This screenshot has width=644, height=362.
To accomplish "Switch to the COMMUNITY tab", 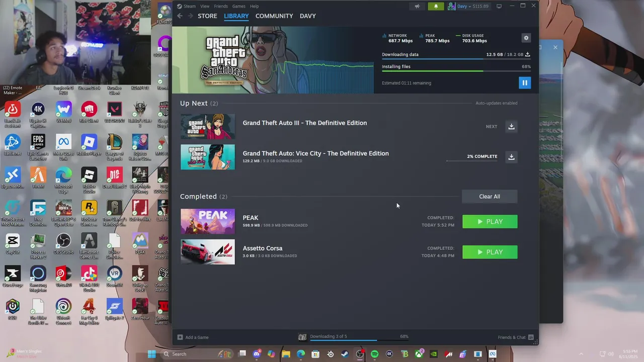I will tap(274, 16).
